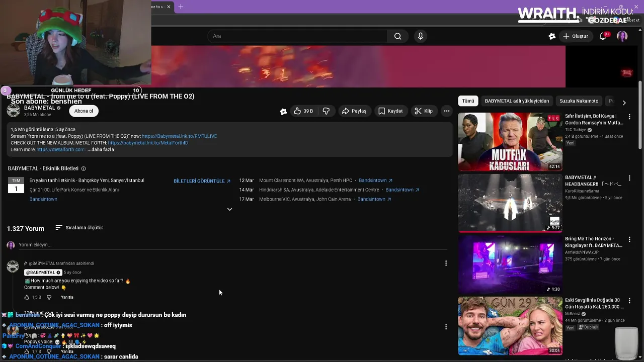644x362 pixels.
Task: Open the metalforth.com link
Action: (x=60, y=149)
